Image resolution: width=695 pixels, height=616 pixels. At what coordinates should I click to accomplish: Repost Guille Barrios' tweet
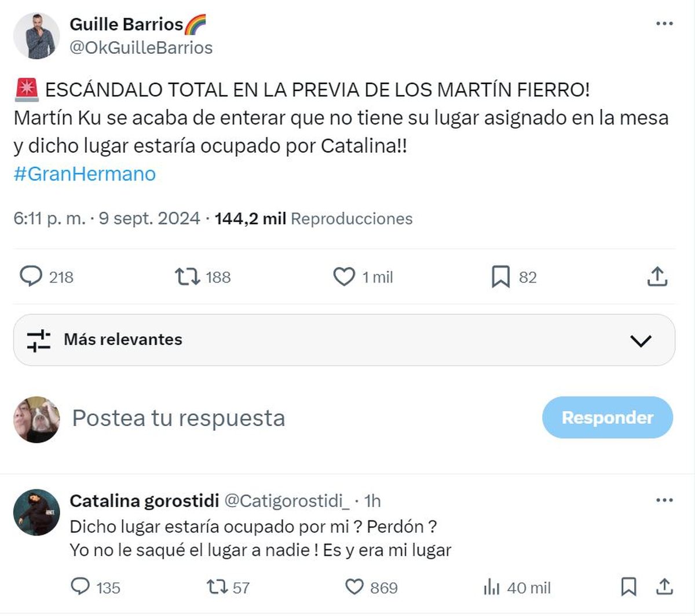(188, 277)
